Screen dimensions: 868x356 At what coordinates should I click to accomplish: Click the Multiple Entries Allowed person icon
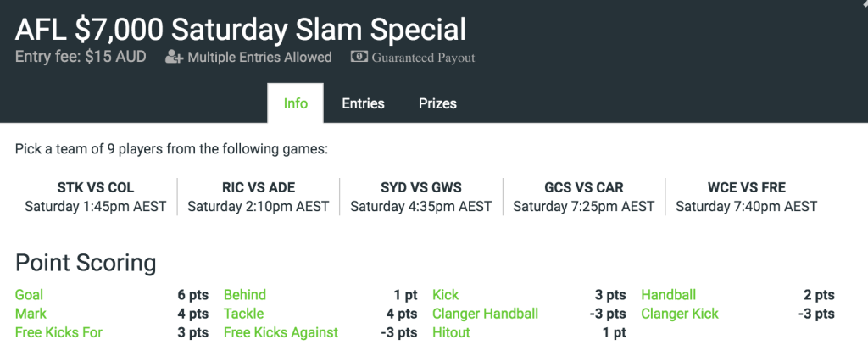[x=174, y=57]
